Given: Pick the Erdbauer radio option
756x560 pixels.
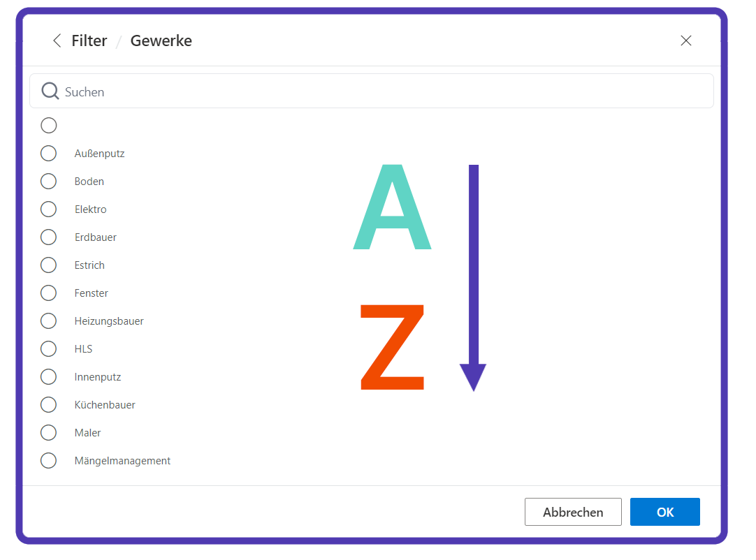Looking at the screenshot, I should (x=48, y=237).
